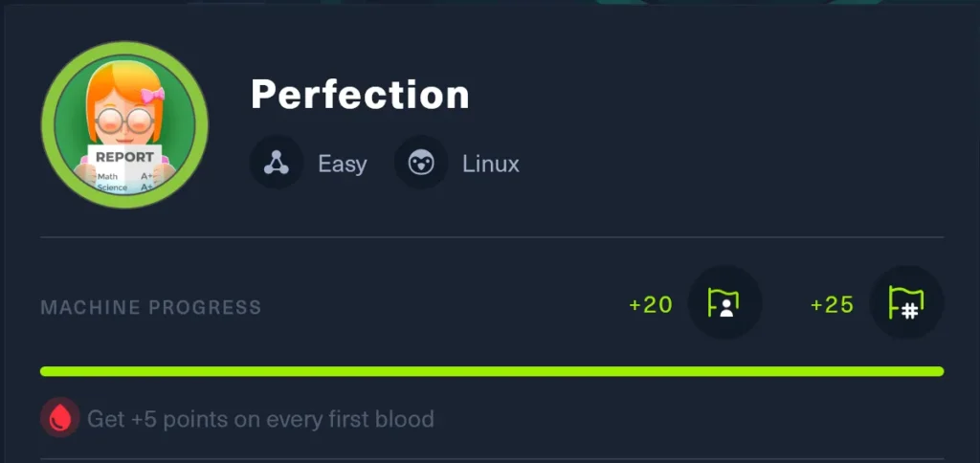The image size is (980, 463).
Task: Click the root flag hash icon
Action: pos(906,303)
